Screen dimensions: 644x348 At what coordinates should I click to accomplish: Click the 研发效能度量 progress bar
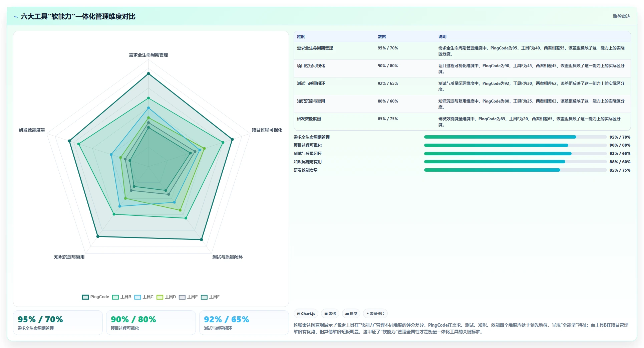coord(515,170)
